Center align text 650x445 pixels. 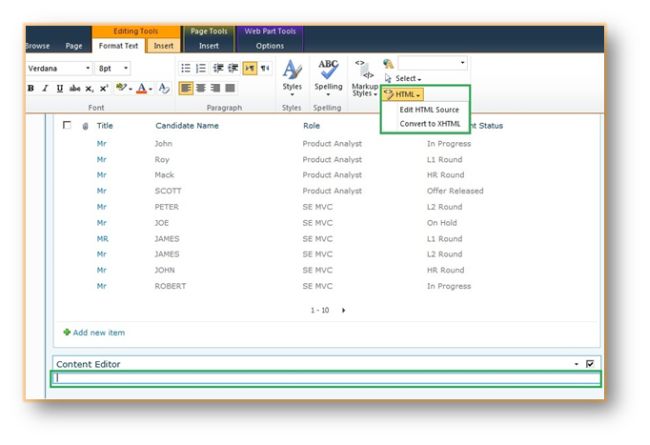[201, 88]
